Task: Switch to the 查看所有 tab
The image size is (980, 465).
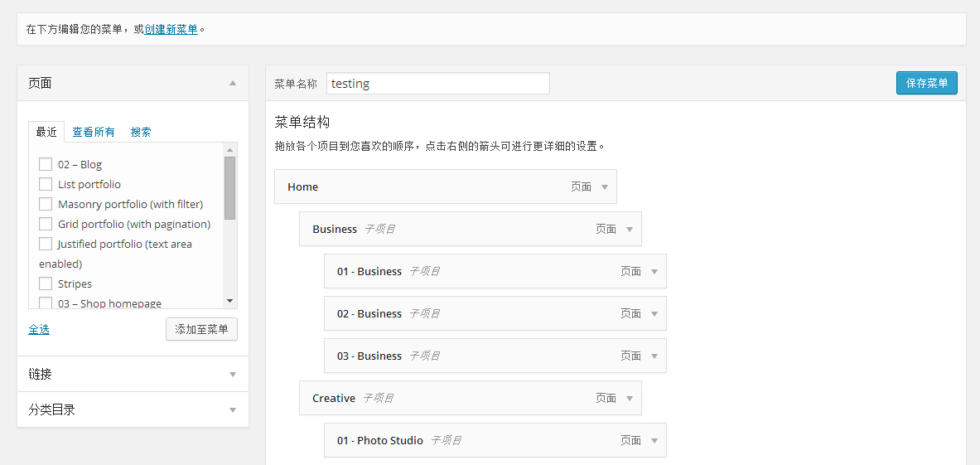Action: [x=94, y=132]
